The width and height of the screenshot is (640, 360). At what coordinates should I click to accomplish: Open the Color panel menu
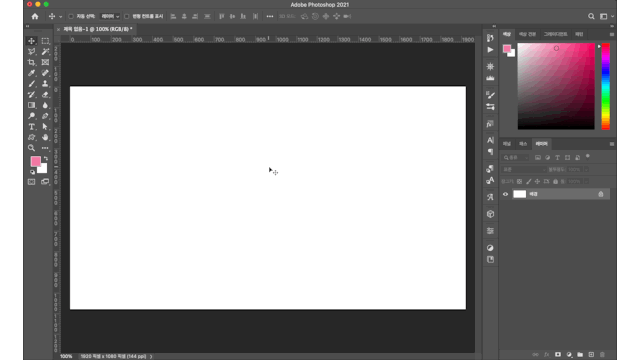(x=611, y=34)
